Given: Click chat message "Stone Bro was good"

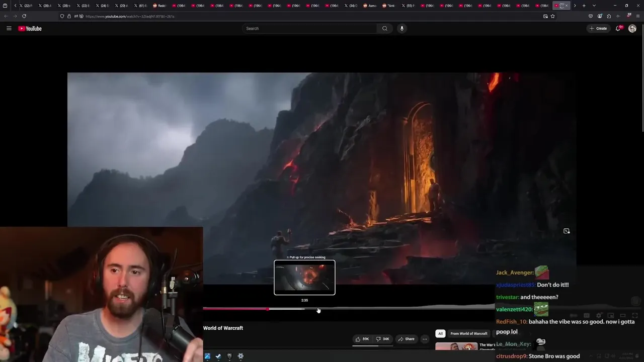Looking at the screenshot, I should pyautogui.click(x=554, y=356).
